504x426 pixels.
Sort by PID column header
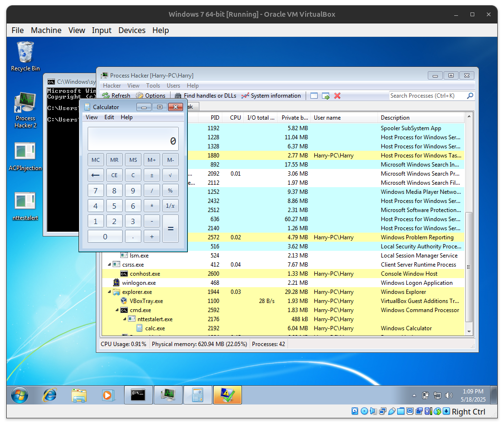click(x=209, y=118)
